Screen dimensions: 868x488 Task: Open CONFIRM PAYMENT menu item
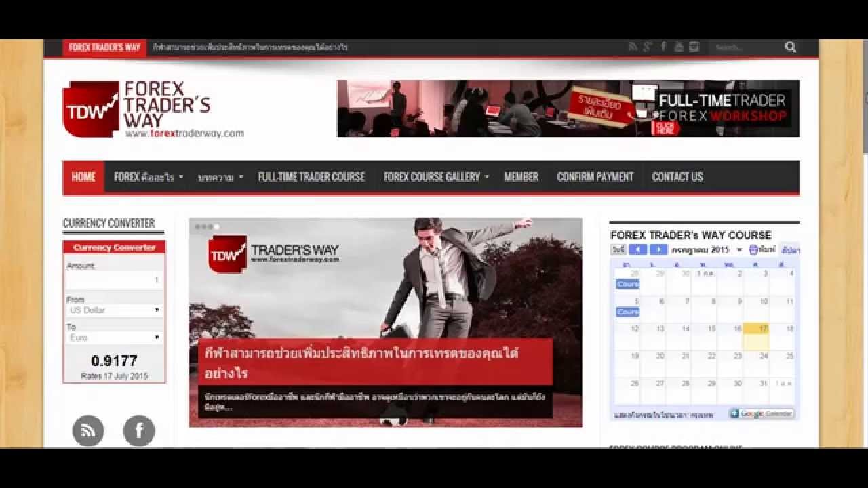tap(595, 177)
